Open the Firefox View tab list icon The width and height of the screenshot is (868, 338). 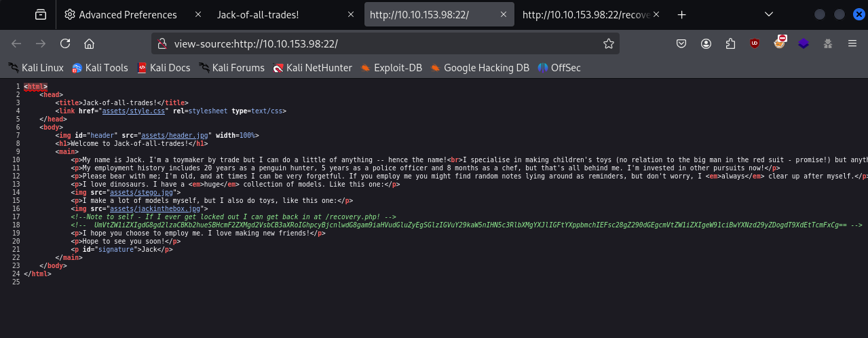click(41, 15)
